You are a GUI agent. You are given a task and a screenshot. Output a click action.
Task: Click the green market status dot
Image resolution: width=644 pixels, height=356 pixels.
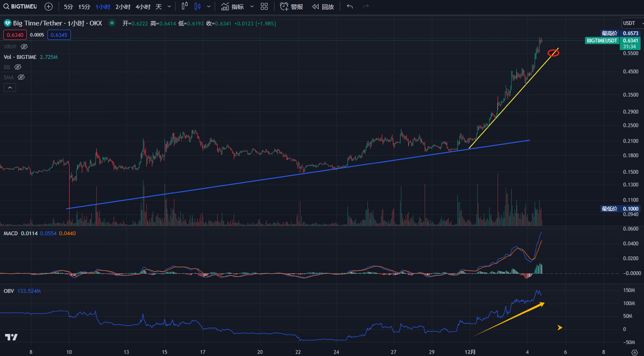[112, 23]
